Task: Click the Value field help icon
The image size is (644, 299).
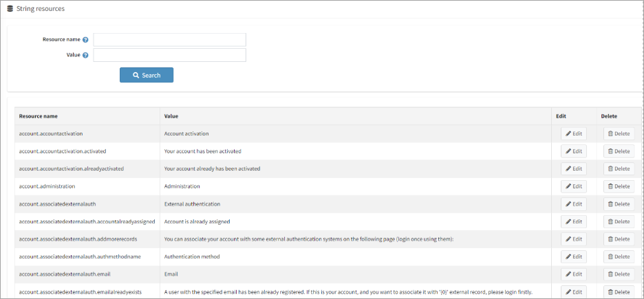Action: (85, 55)
